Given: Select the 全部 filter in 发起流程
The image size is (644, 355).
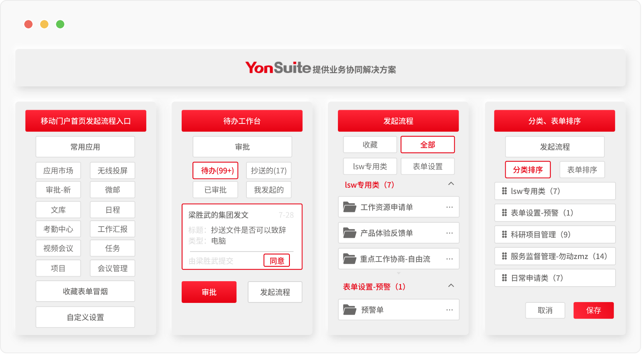Looking at the screenshot, I should (427, 145).
